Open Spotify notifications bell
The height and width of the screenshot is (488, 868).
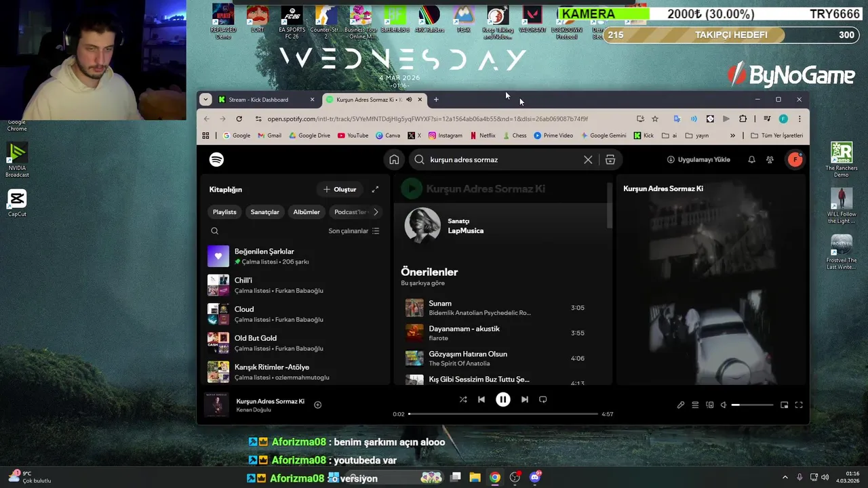point(751,160)
